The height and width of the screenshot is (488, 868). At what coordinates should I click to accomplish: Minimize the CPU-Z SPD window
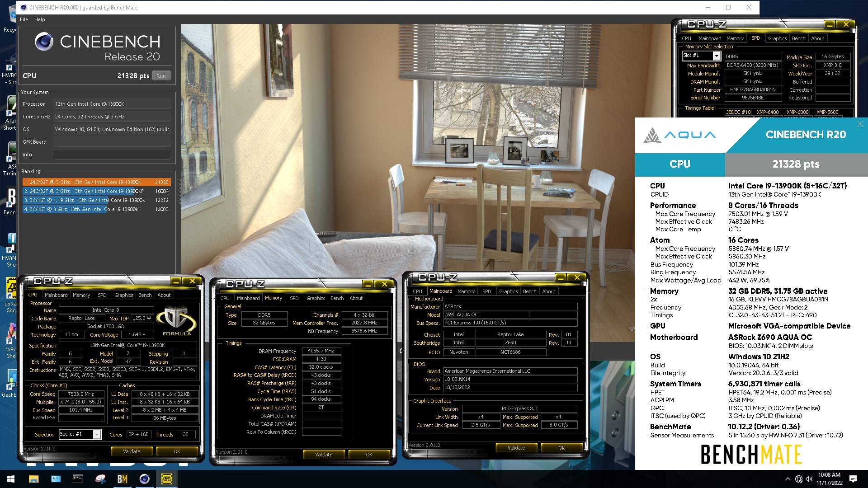coord(829,24)
